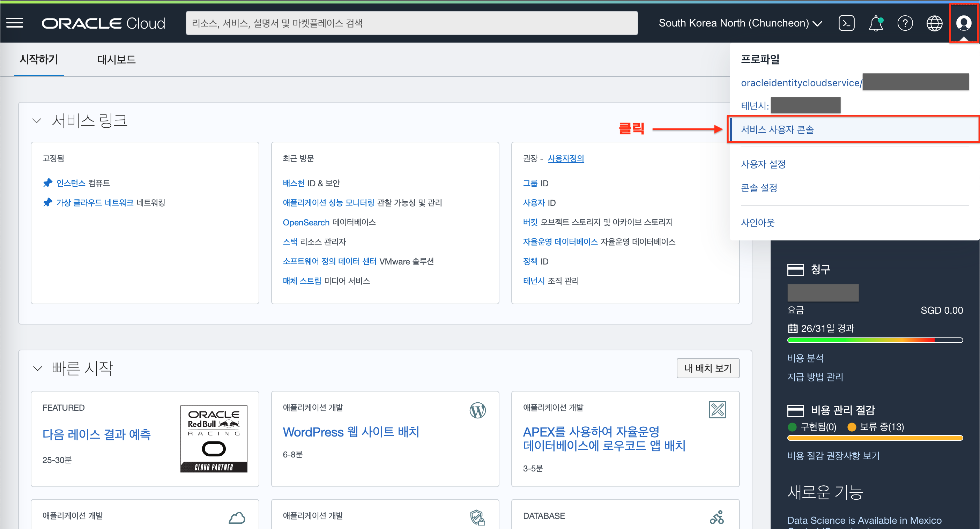Click the pin icon beside 인스턴스
This screenshot has height=529, width=980.
pyautogui.click(x=47, y=183)
